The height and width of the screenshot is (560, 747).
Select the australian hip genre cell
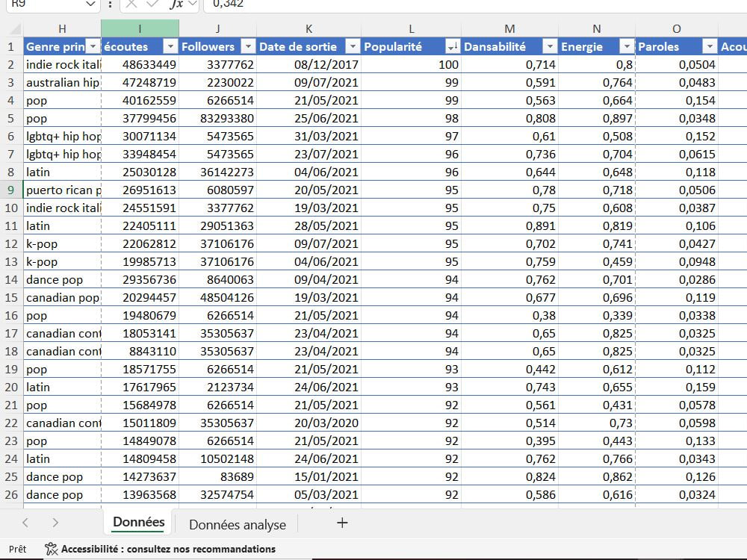click(x=62, y=82)
